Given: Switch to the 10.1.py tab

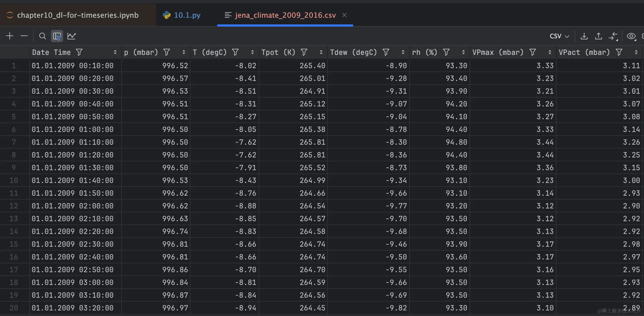Looking at the screenshot, I should (x=187, y=15).
